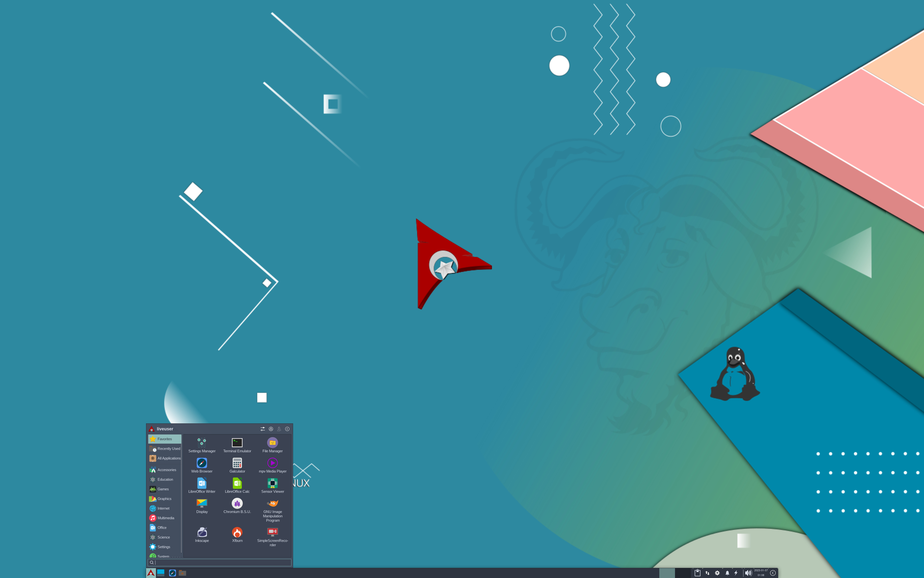Open home folder launcher in taskbar
Image resolution: width=924 pixels, height=578 pixels.
point(182,573)
